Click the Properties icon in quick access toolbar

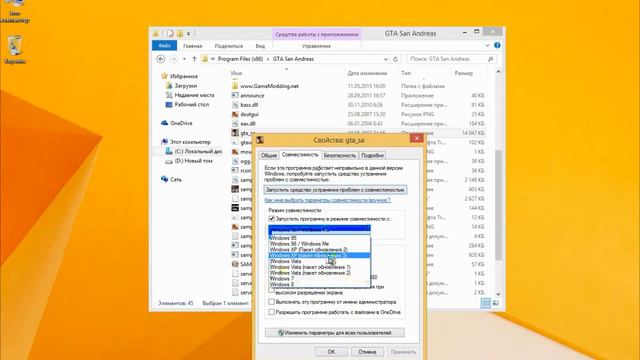(x=170, y=33)
